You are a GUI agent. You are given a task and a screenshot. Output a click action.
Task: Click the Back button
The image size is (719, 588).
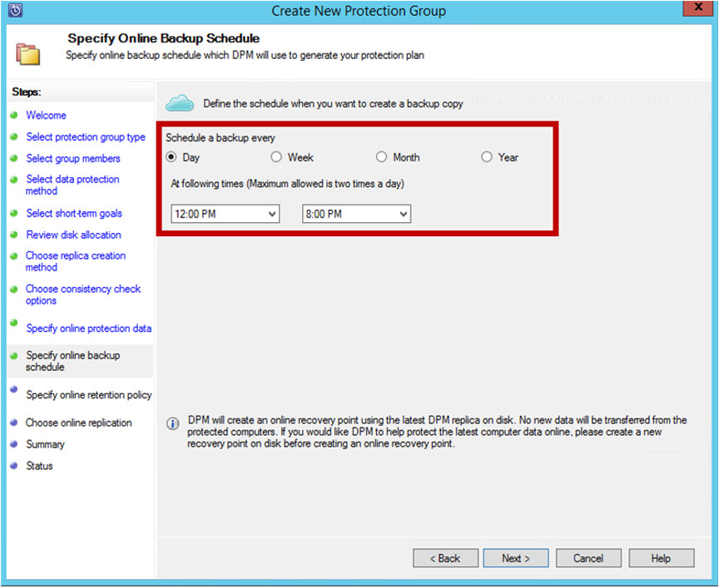click(445, 558)
